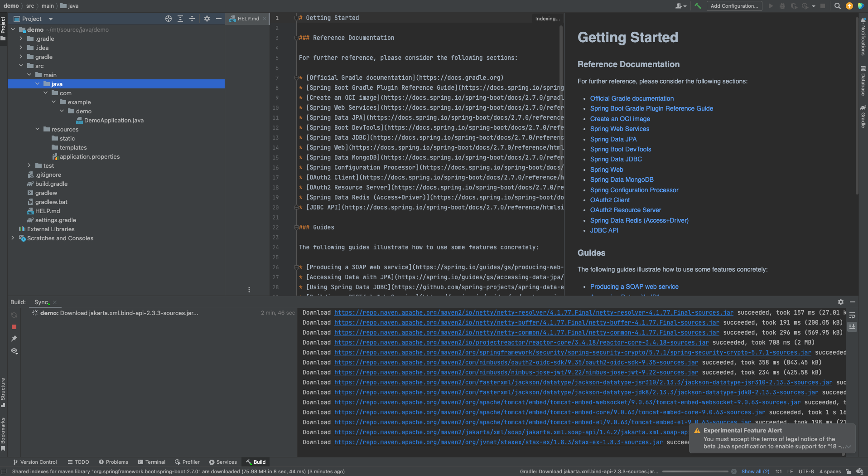
Task: Expand the test folder
Action: pyautogui.click(x=29, y=165)
